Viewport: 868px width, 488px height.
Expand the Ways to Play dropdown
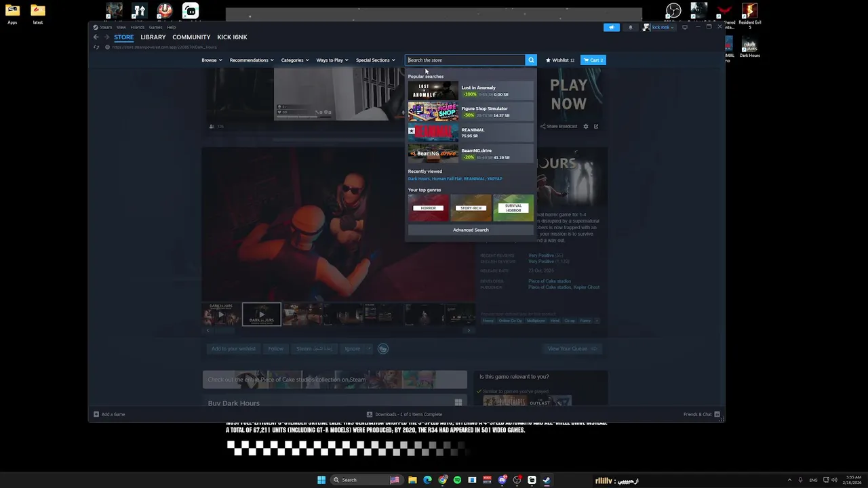coord(332,60)
